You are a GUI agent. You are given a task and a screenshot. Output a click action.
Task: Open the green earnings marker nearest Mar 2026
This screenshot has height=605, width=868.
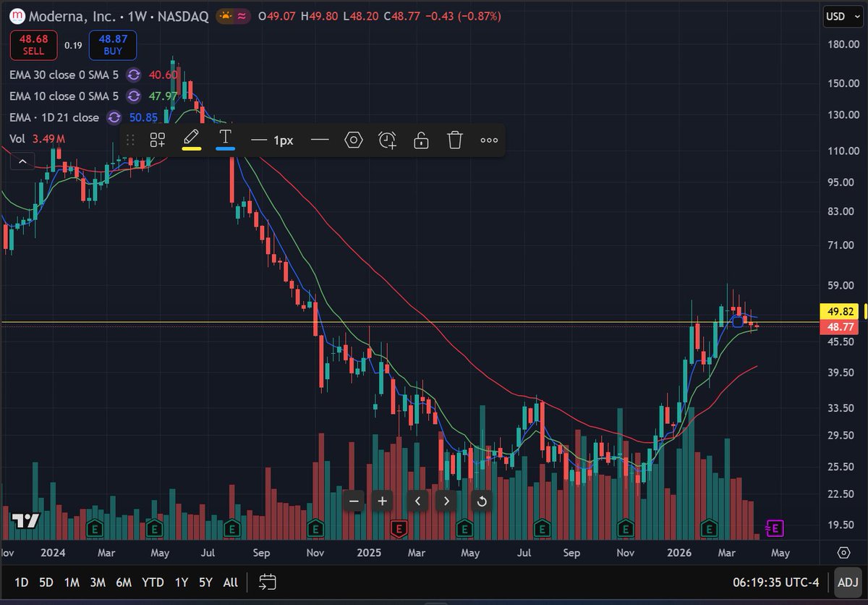click(x=710, y=529)
